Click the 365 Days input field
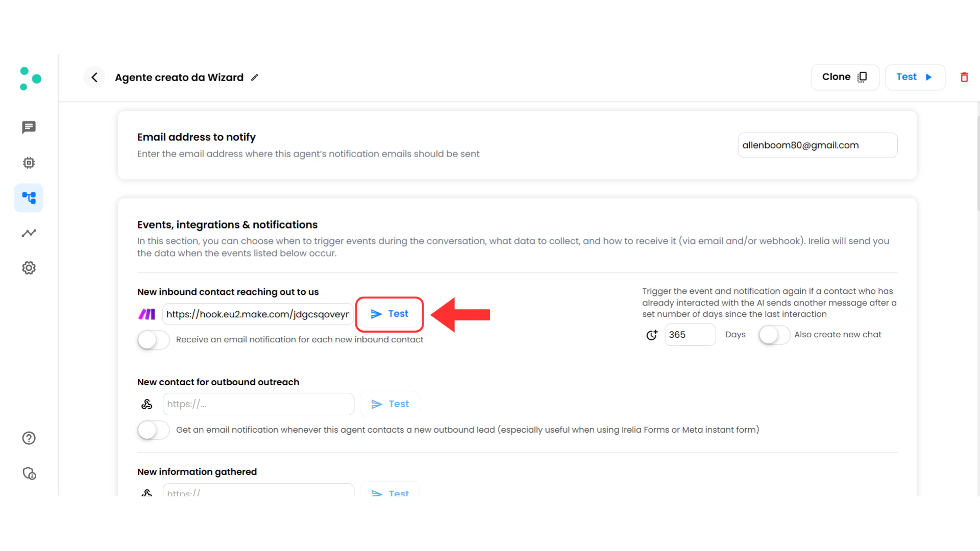 690,335
